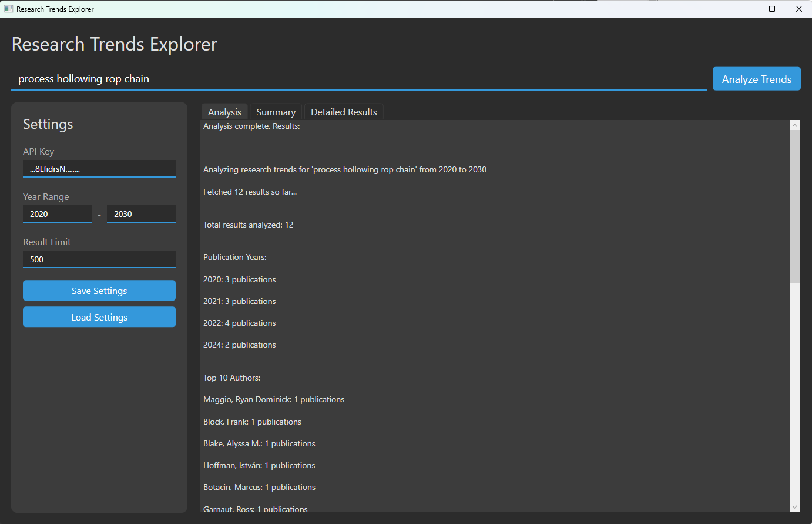Click the scrollbar up arrow

pos(794,125)
